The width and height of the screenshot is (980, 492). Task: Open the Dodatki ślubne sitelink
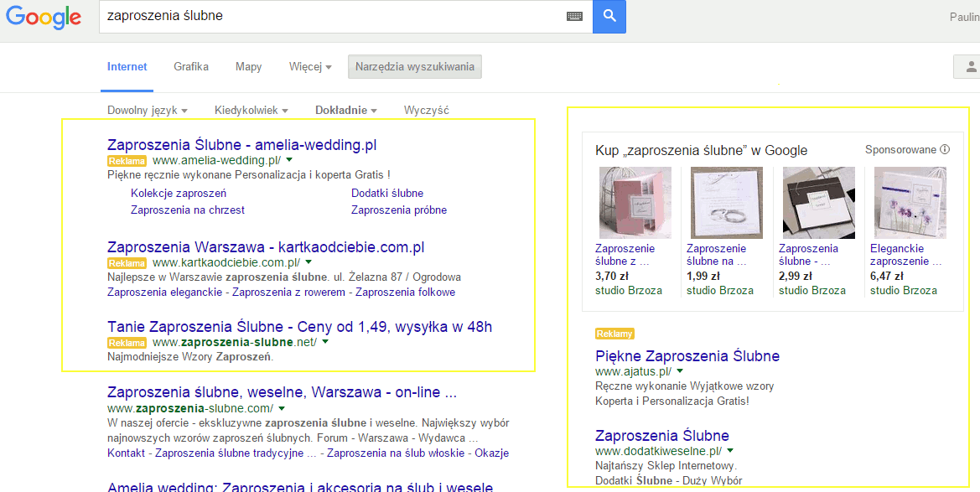click(387, 194)
